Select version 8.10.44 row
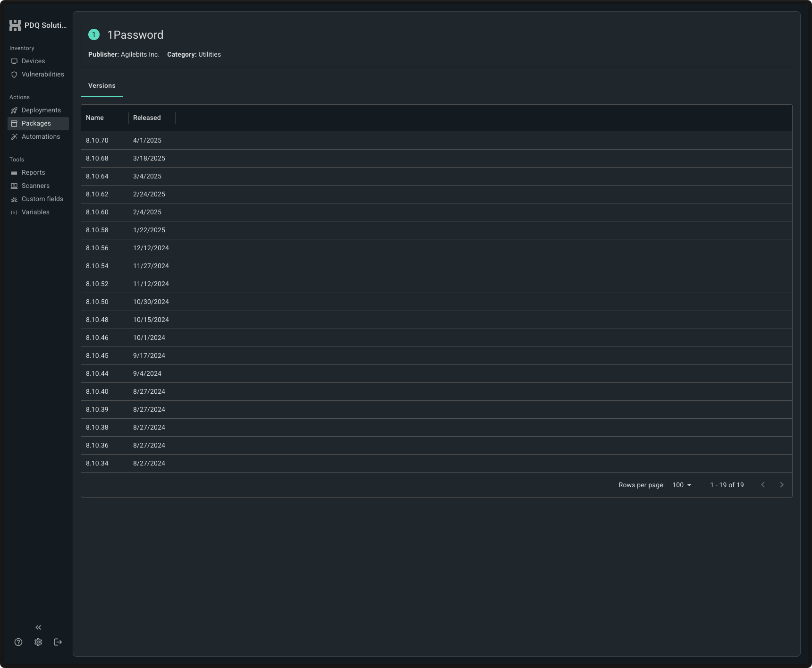Image resolution: width=812 pixels, height=668 pixels. coord(437,374)
